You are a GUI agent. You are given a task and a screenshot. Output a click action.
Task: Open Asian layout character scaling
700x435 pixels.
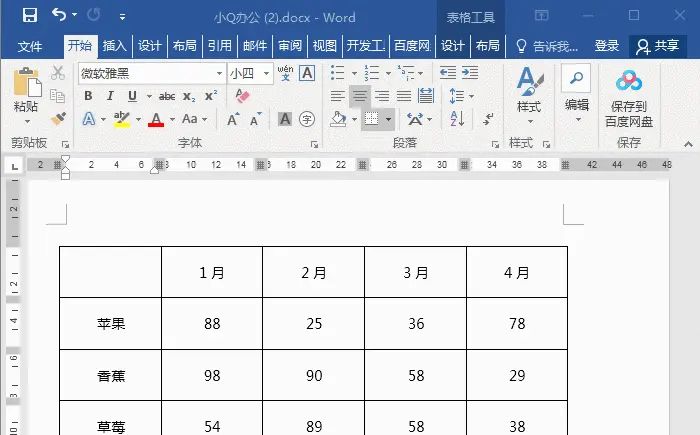[x=419, y=119]
